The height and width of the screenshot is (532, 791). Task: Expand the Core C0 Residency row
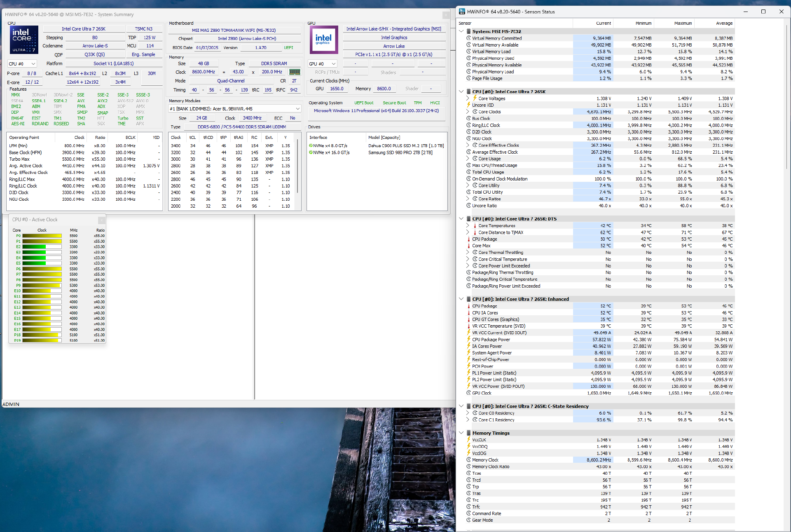[x=468, y=413]
